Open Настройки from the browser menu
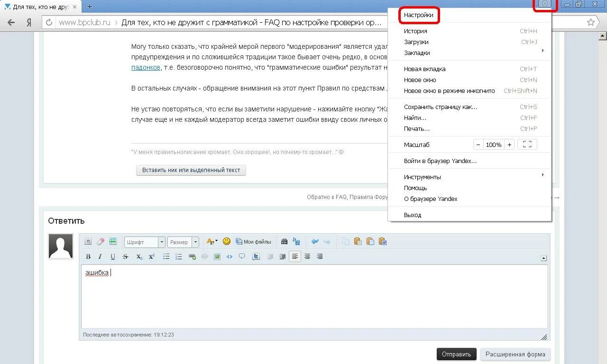 pyautogui.click(x=420, y=15)
